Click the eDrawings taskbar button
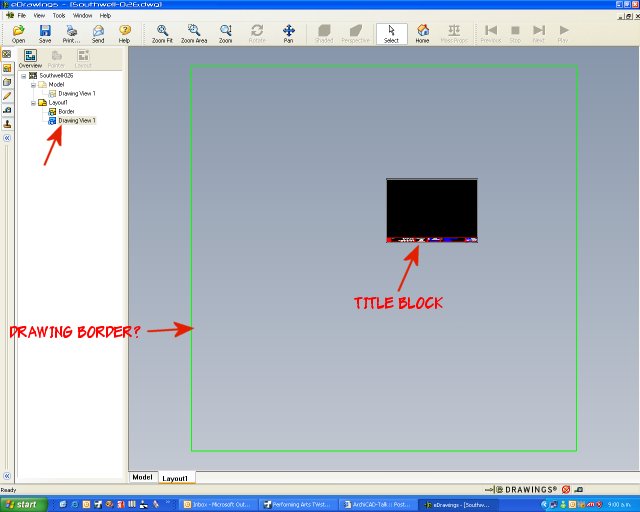Image resolution: width=640 pixels, height=512 pixels. [x=459, y=505]
